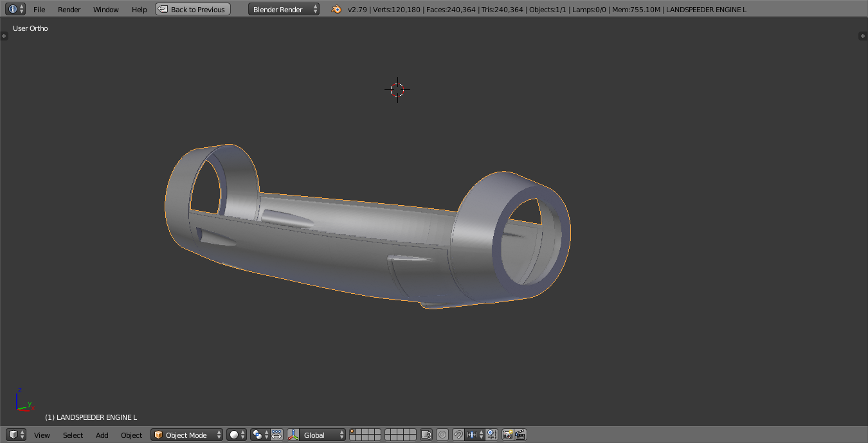Click the OpenGL render image camera icon

508,435
